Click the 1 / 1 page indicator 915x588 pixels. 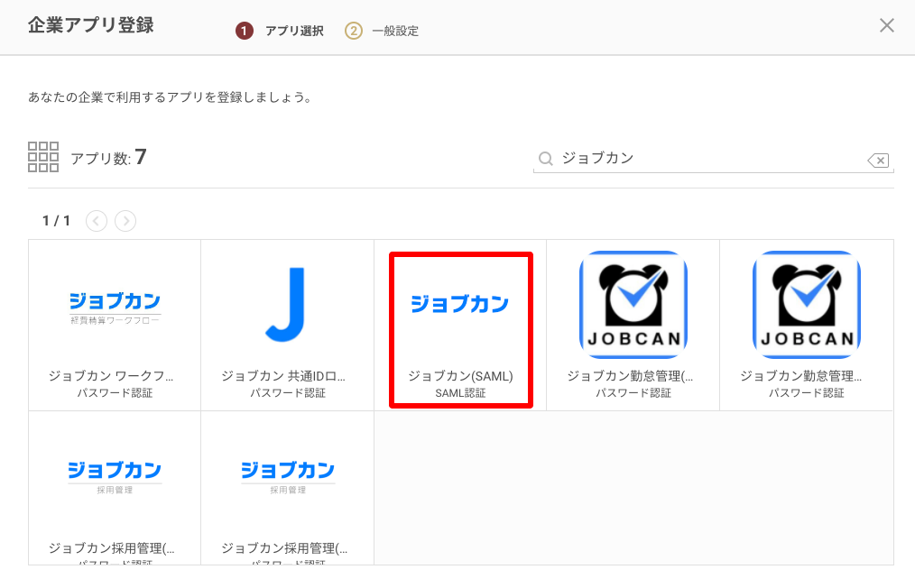coord(56,221)
